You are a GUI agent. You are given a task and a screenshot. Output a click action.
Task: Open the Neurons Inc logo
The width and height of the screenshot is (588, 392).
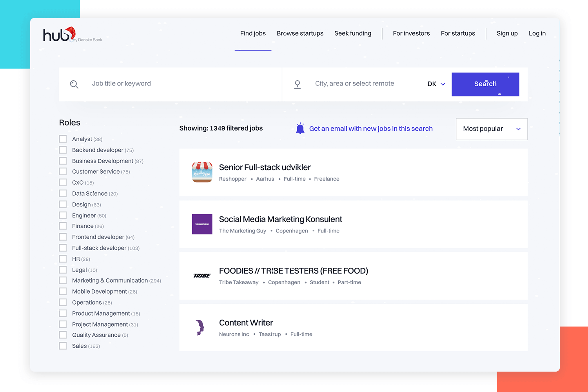click(200, 328)
